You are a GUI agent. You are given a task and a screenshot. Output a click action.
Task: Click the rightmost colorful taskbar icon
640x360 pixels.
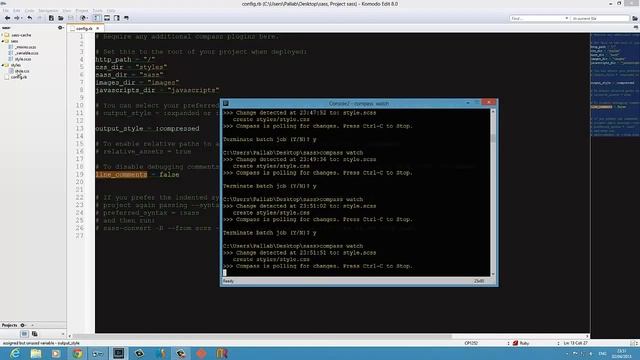tap(222, 353)
